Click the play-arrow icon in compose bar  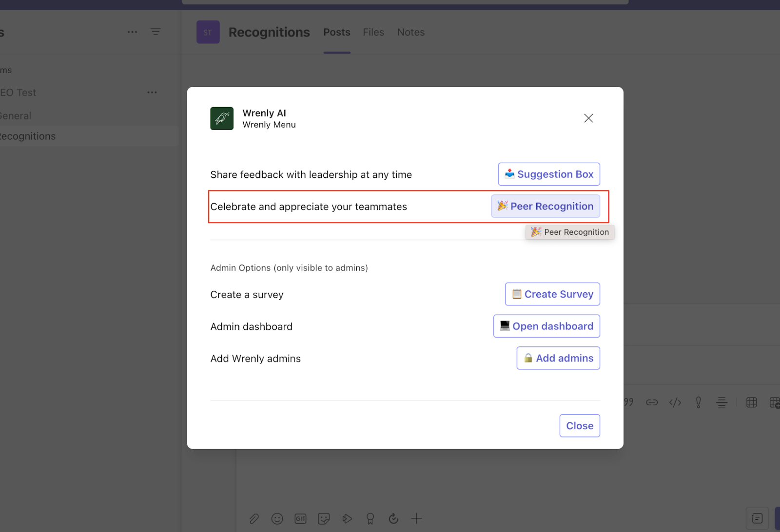(347, 519)
